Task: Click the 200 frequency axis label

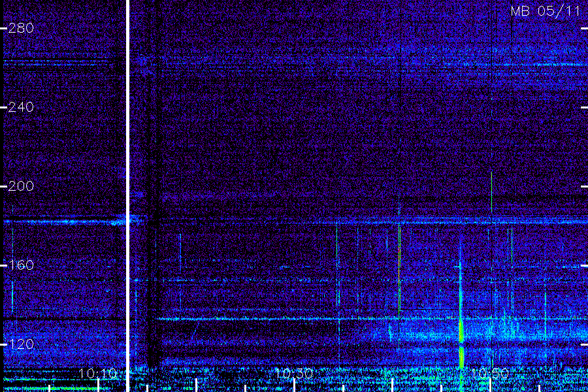Action: point(21,186)
